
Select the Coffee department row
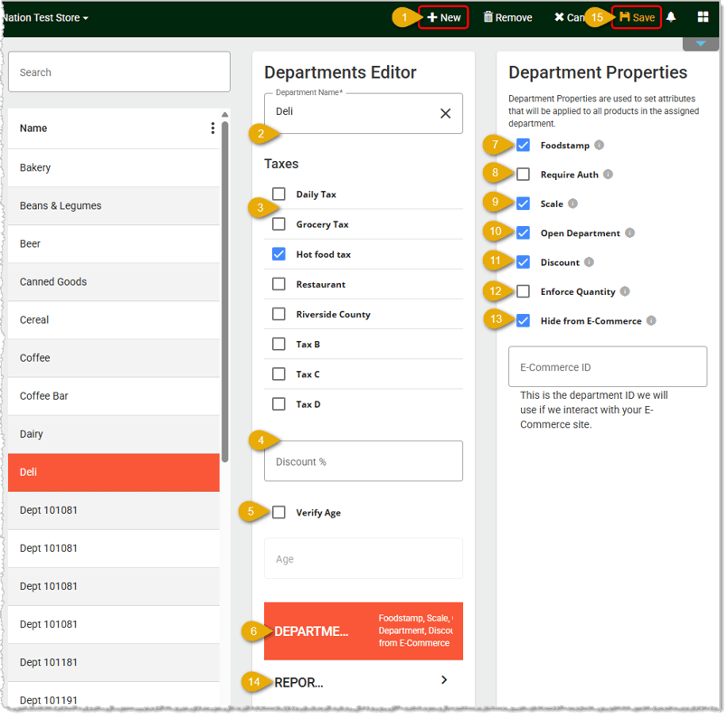point(114,358)
